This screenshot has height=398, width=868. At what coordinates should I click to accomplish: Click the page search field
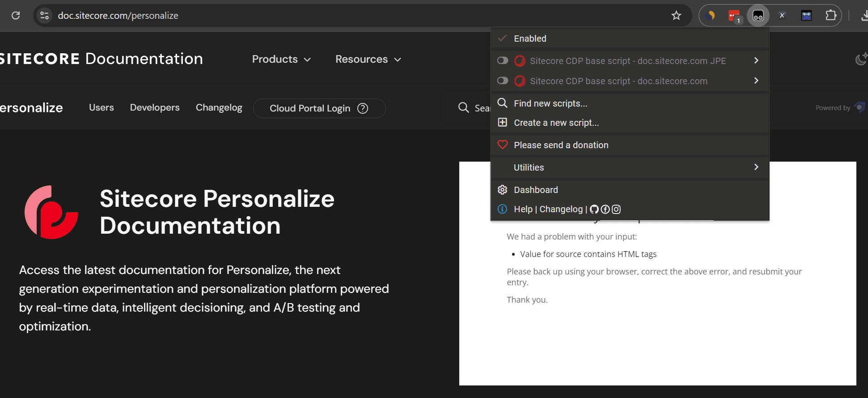[467, 108]
